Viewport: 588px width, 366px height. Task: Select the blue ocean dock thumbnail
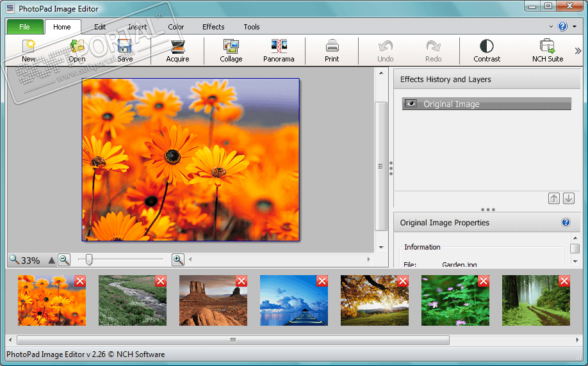[x=293, y=301]
